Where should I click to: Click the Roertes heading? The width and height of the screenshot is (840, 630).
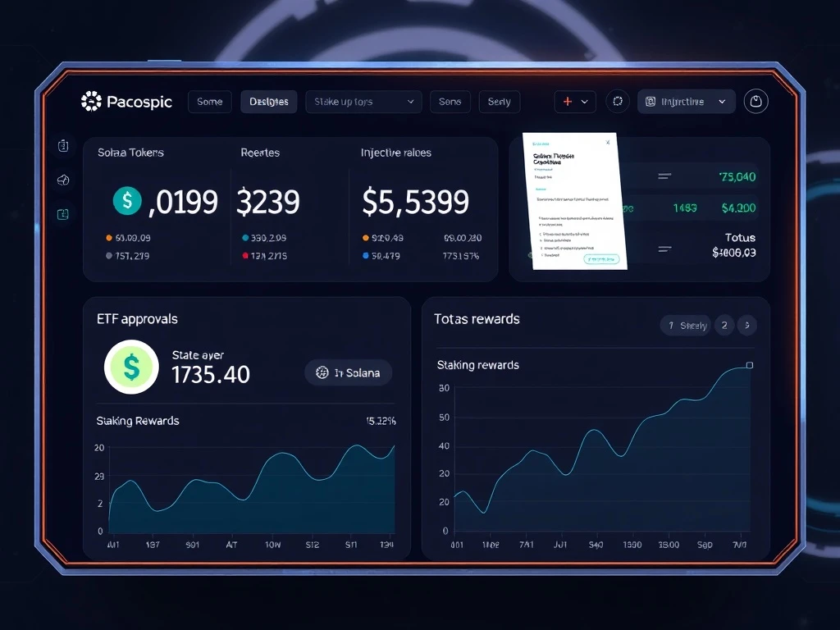[x=260, y=153]
